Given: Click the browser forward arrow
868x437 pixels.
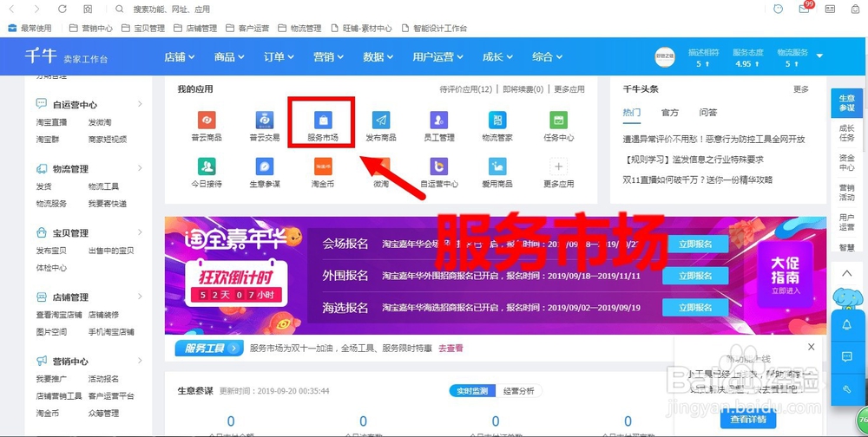Looking at the screenshot, I should click(36, 9).
